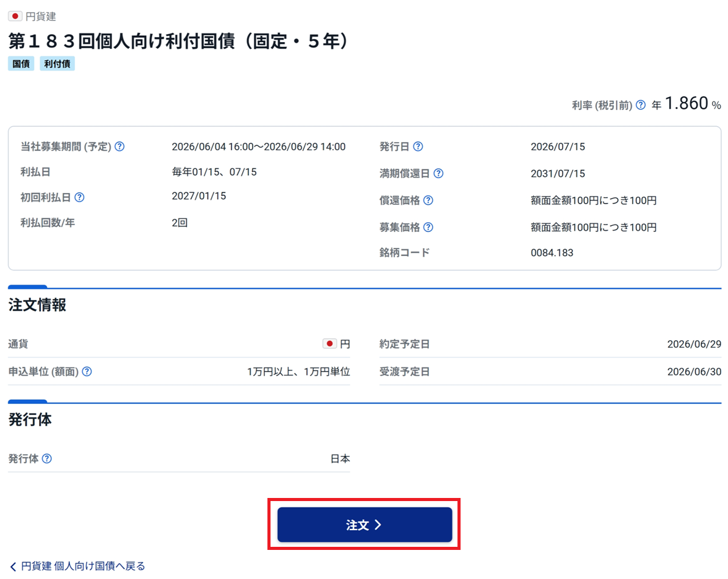The width and height of the screenshot is (728, 579).
Task: Click the 発行体 section heading
Action: [30, 419]
